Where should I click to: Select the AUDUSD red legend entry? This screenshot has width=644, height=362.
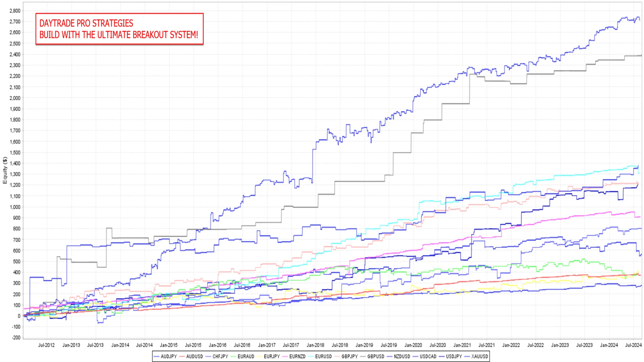click(191, 356)
